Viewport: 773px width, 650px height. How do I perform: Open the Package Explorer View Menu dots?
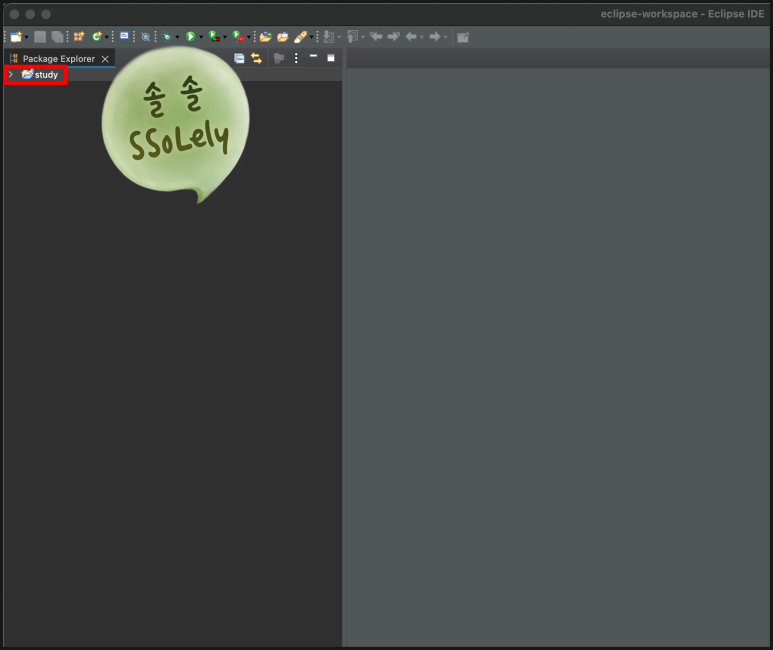point(296,58)
